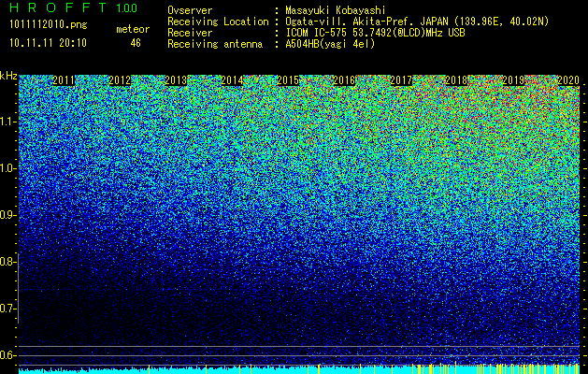Click the Ogata-vill. Akita-Pref. JAPAN location text
Screen dimensions: 588x374
click(417, 22)
